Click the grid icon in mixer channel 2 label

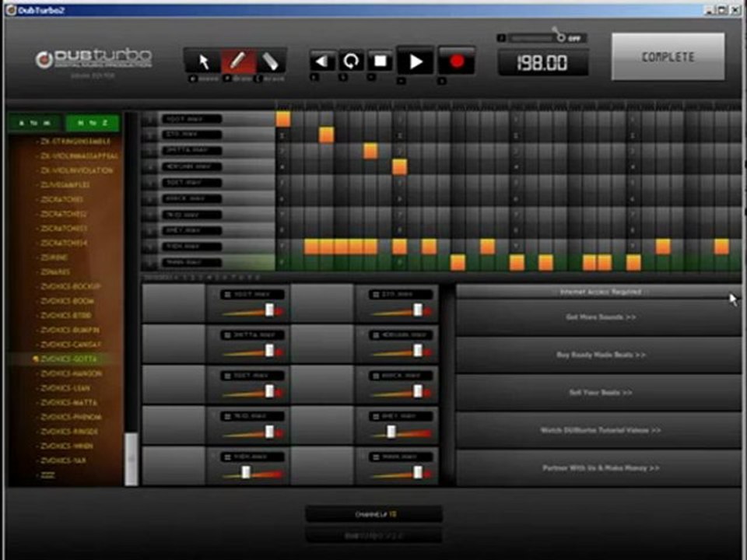(376, 295)
